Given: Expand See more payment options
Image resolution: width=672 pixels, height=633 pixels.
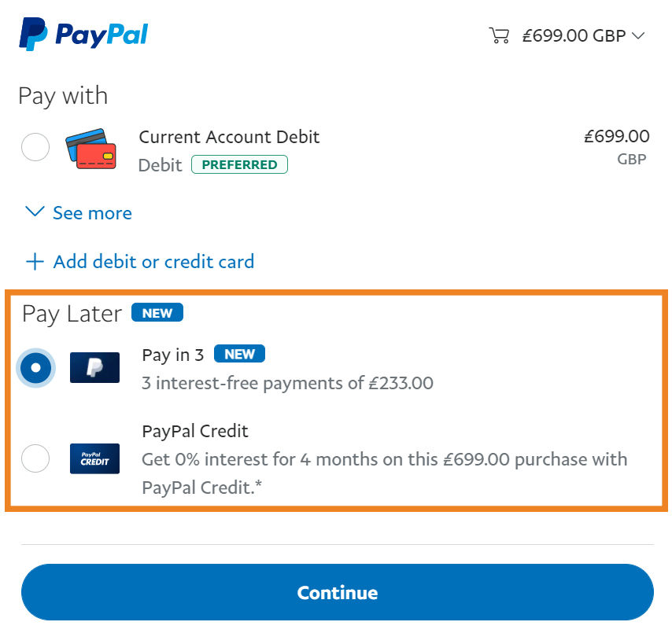Looking at the screenshot, I should pos(92,212).
